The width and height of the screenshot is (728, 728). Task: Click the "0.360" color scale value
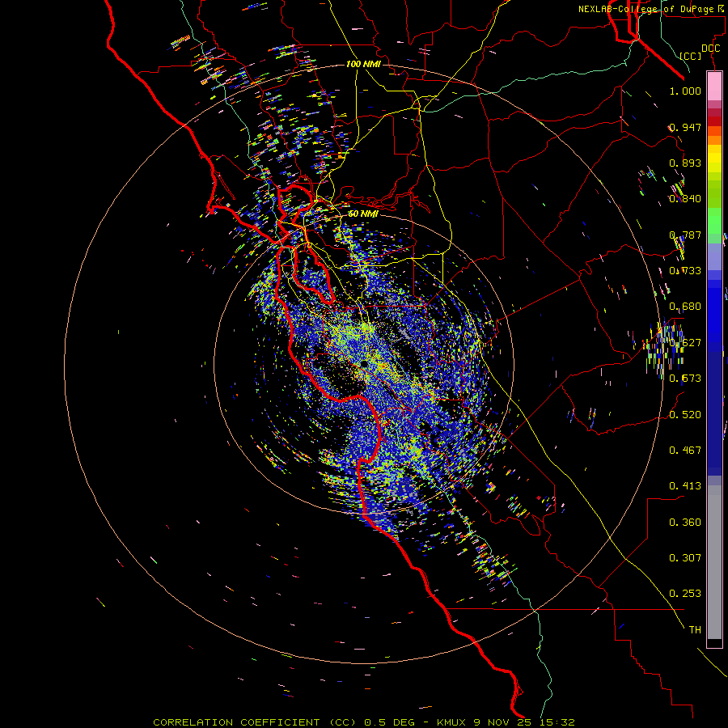[x=685, y=523]
